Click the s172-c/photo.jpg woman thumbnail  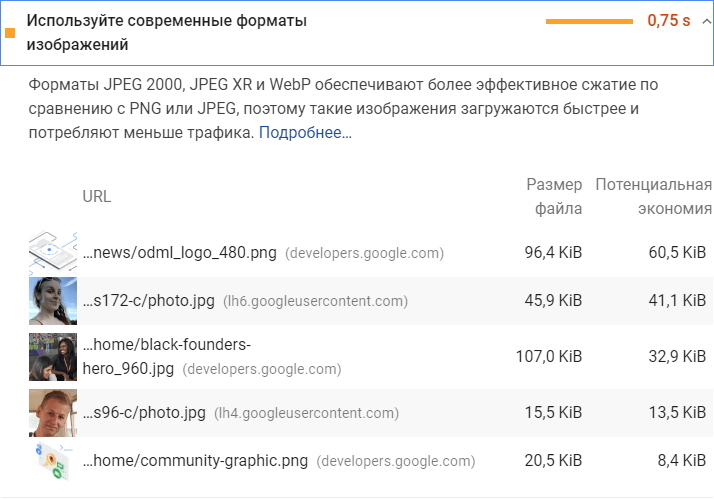tap(53, 301)
